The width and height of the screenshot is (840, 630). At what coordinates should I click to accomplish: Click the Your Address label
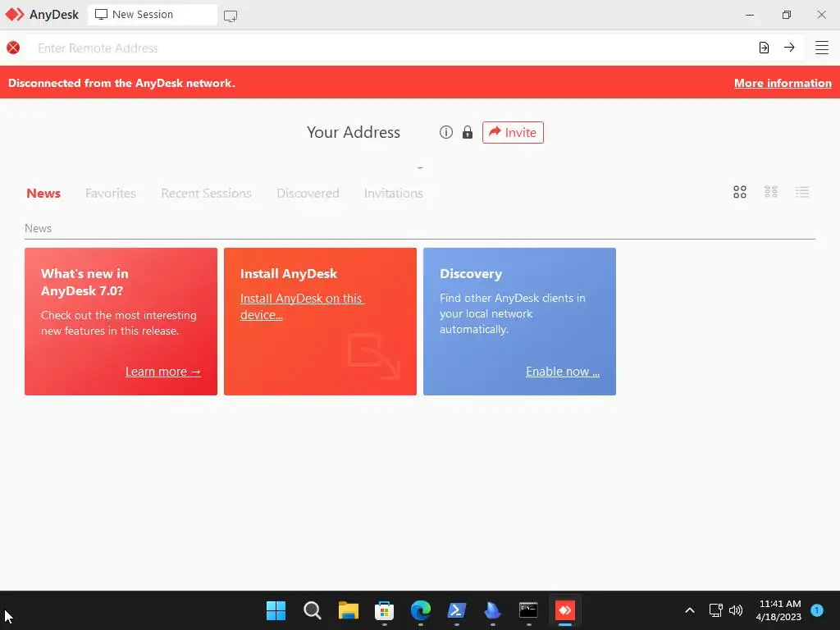[353, 132]
